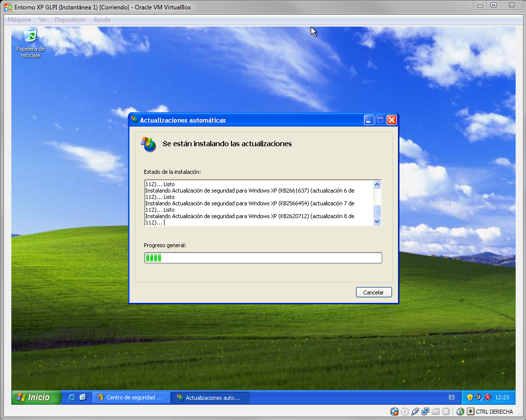Click the ES language indicator
The height and width of the screenshot is (420, 526).
[x=452, y=397]
